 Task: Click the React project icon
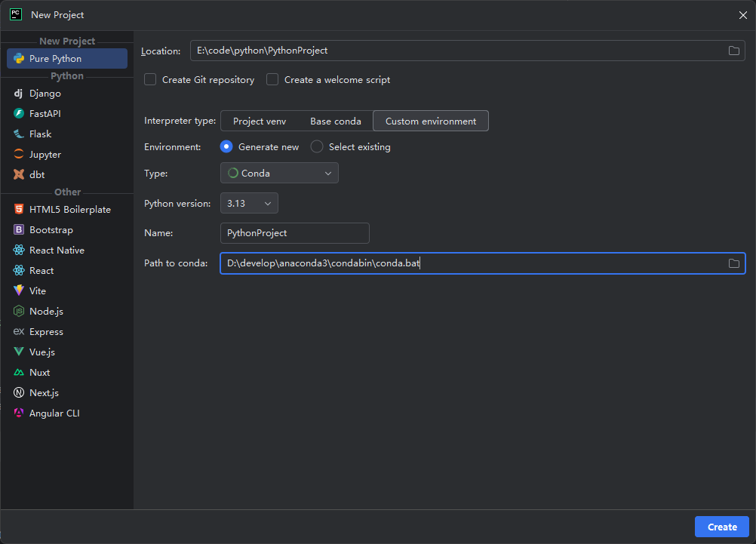click(18, 271)
